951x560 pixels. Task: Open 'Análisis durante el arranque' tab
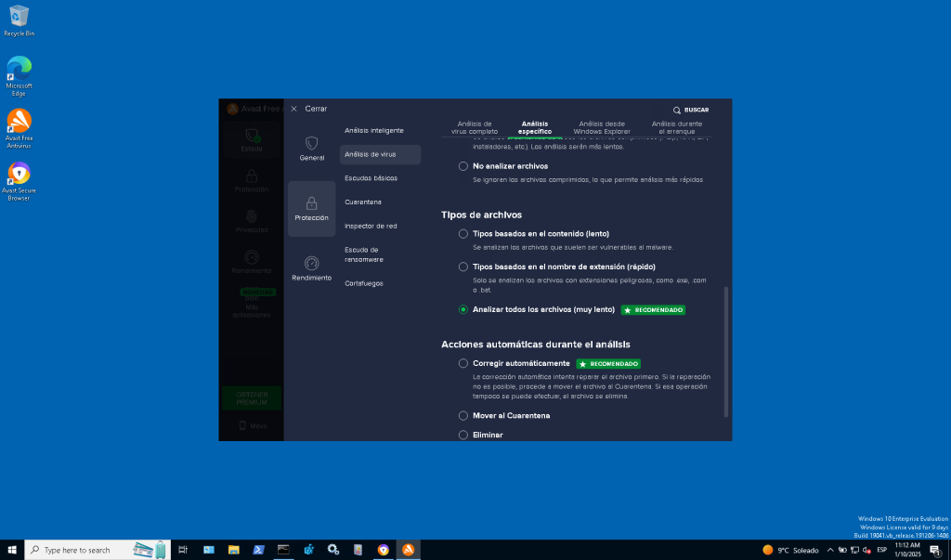[677, 127]
